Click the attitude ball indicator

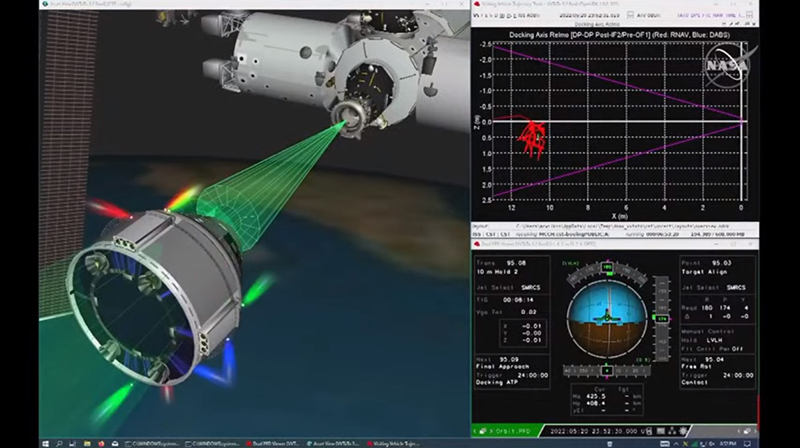click(x=607, y=319)
